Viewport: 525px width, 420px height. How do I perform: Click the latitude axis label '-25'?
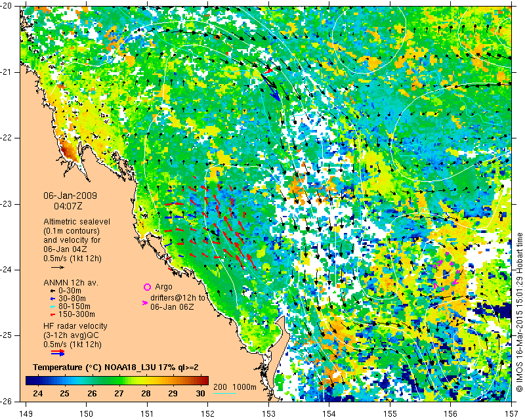[x=7, y=335]
